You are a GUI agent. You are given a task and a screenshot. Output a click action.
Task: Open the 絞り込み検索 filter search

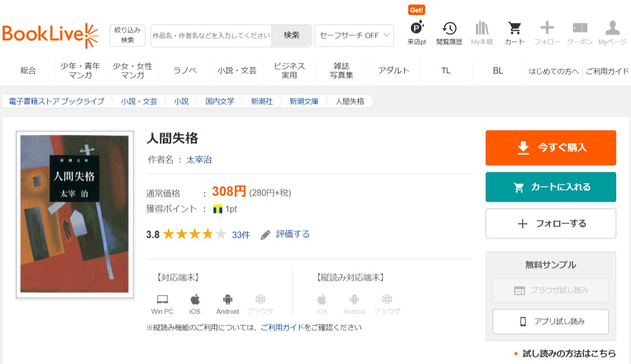tap(128, 35)
